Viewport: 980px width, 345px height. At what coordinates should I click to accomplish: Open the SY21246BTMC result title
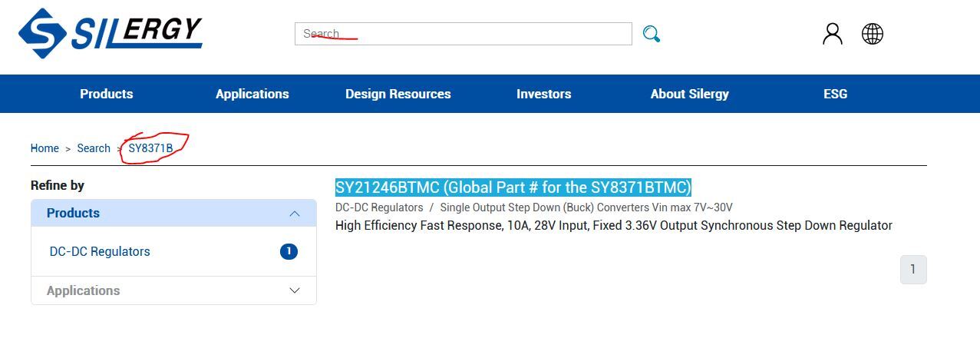513,187
